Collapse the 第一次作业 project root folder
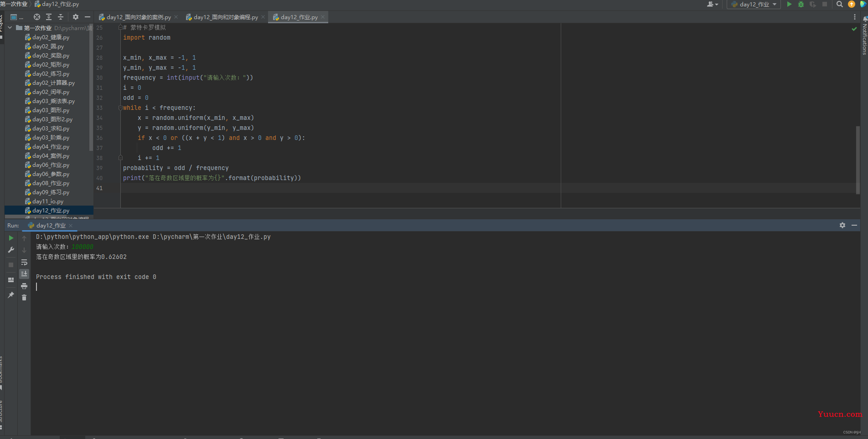The image size is (868, 439). click(x=10, y=28)
